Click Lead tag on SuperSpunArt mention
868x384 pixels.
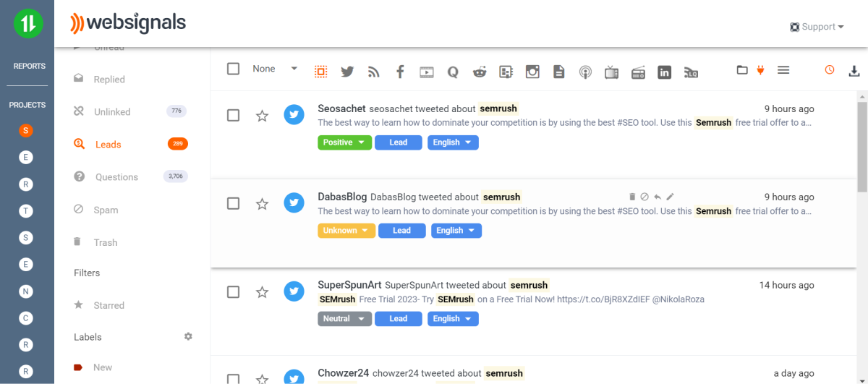pos(399,319)
